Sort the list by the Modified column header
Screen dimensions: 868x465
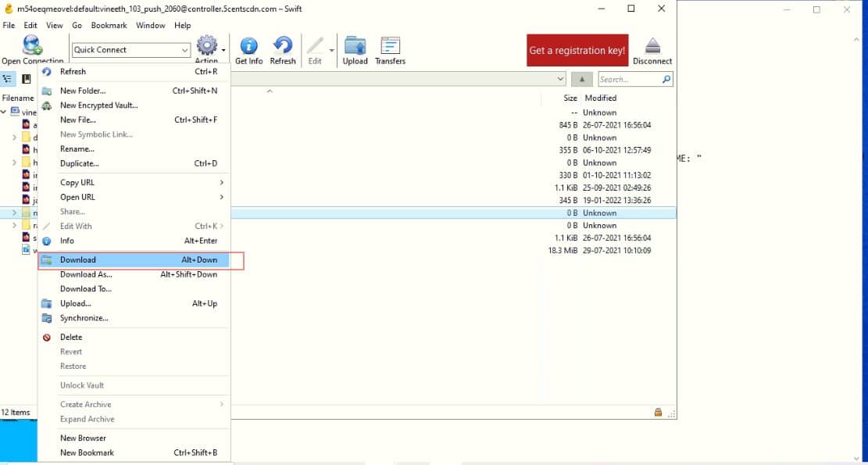tap(601, 98)
